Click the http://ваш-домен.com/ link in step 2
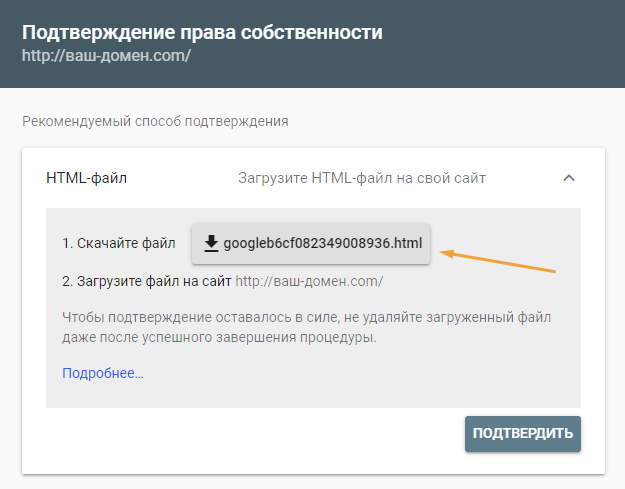625x489 pixels. click(x=309, y=281)
